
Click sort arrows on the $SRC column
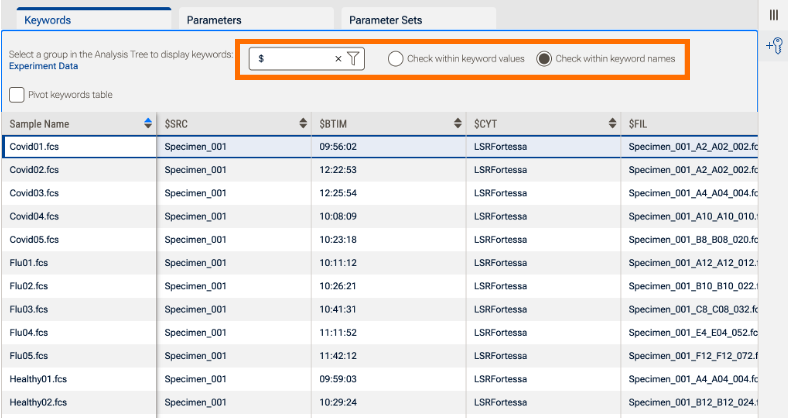click(x=303, y=123)
